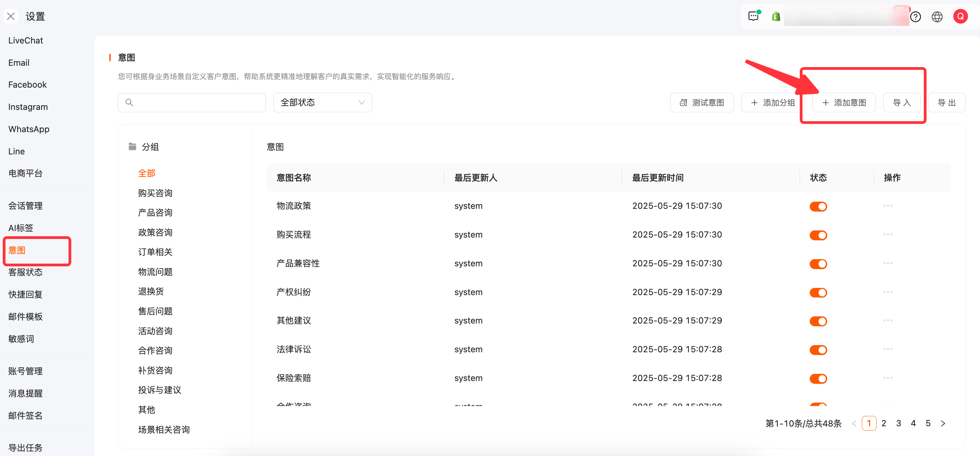The height and width of the screenshot is (456, 980).
Task: Open more actions for 物流政策 row
Action: pyautogui.click(x=887, y=206)
